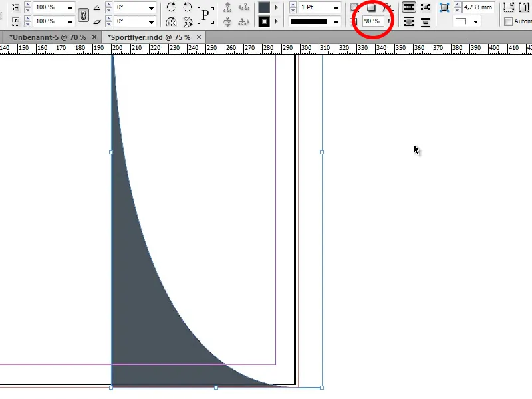Select next object icon
Screen dimensions: 532x399
[243, 22]
